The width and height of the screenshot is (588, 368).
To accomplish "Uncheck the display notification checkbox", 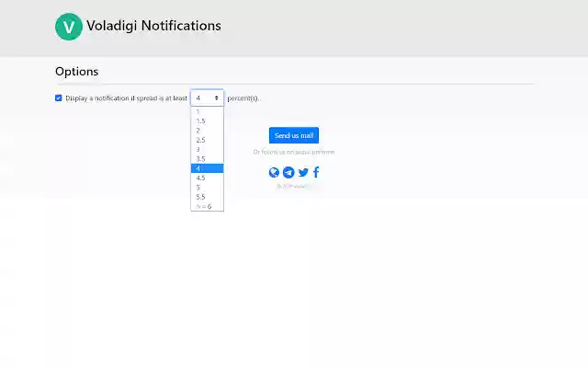I will pyautogui.click(x=59, y=98).
